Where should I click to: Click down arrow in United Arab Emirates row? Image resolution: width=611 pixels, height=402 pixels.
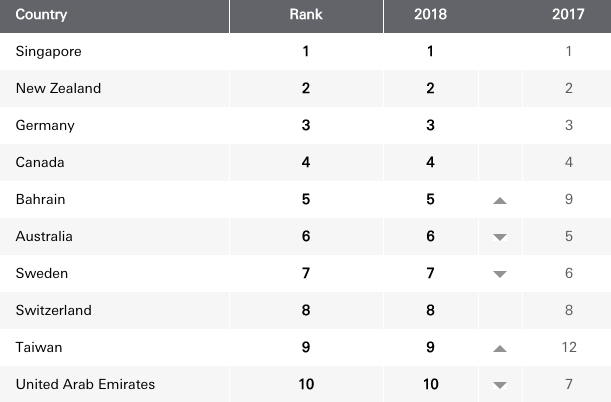(x=500, y=385)
